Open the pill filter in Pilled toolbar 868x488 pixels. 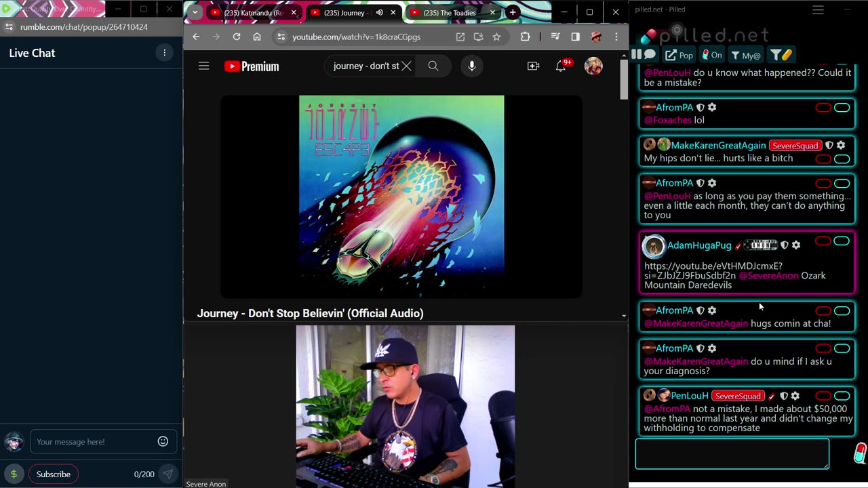click(781, 55)
